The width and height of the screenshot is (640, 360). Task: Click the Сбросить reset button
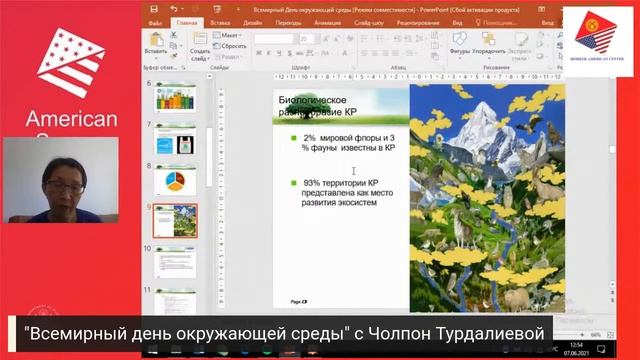tap(230, 46)
